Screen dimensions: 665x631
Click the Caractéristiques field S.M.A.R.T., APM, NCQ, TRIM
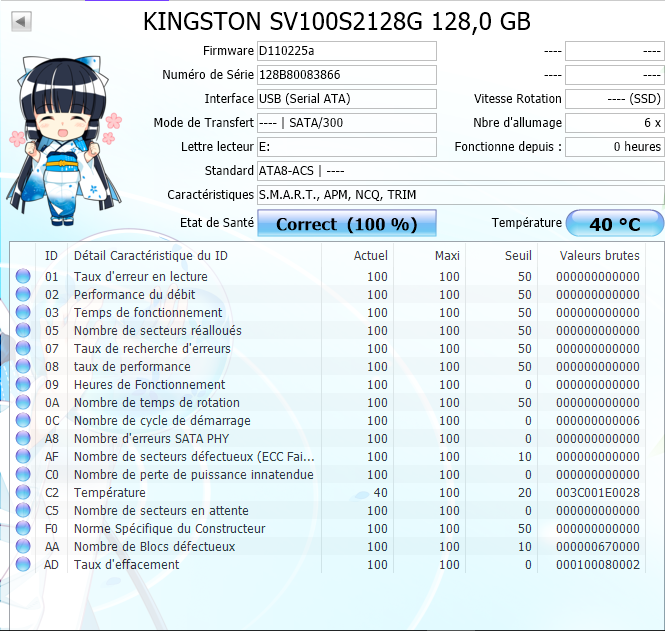(x=461, y=195)
